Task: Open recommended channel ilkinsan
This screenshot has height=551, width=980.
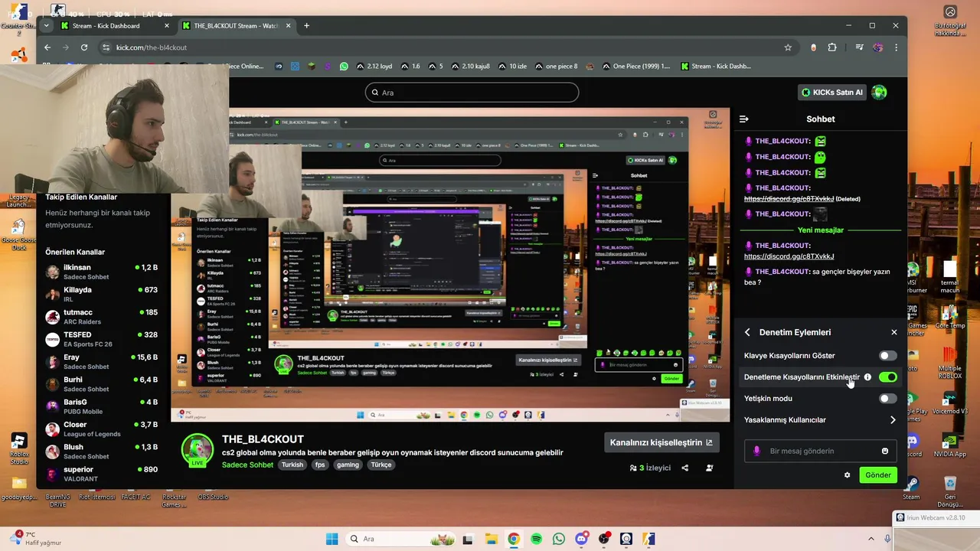Action: 102,272
